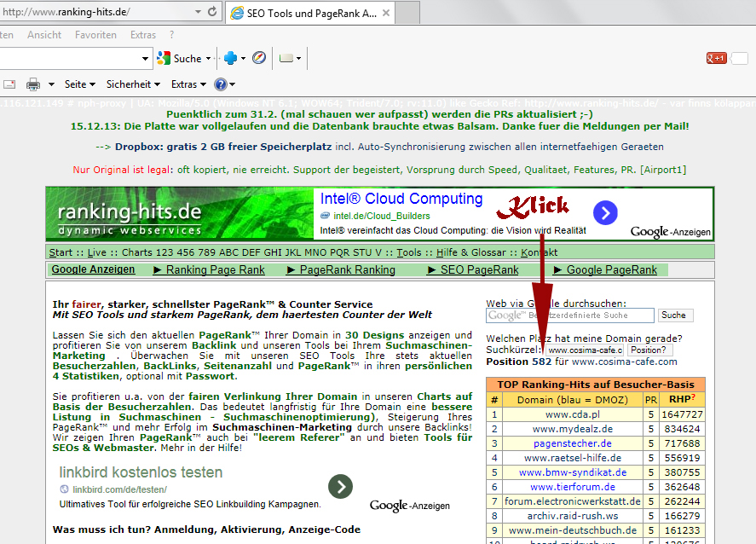Click the Position? button

point(649,350)
